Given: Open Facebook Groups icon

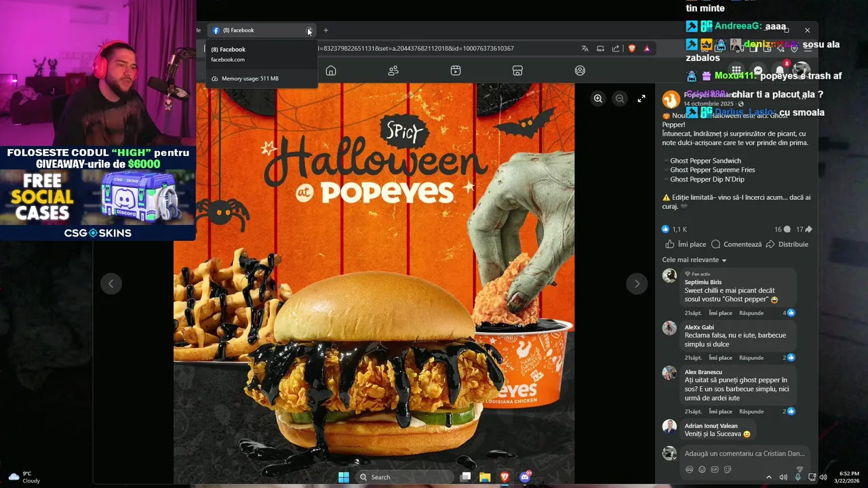Looking at the screenshot, I should (580, 70).
